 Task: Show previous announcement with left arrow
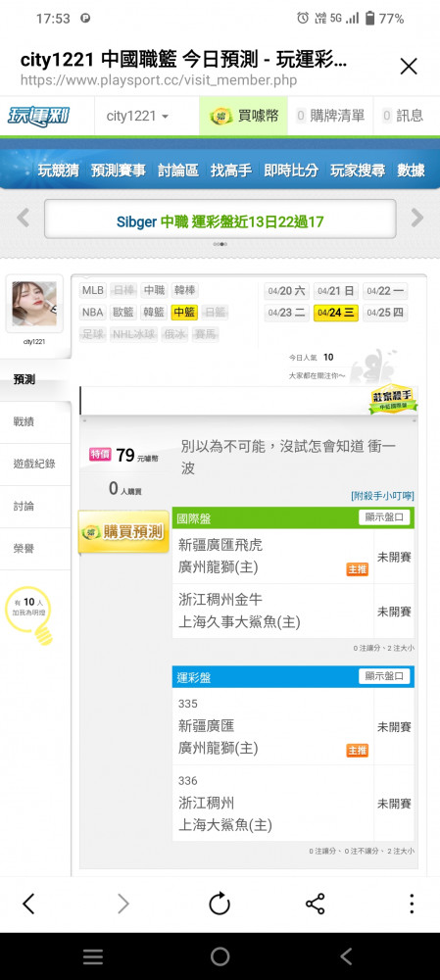coord(24,218)
